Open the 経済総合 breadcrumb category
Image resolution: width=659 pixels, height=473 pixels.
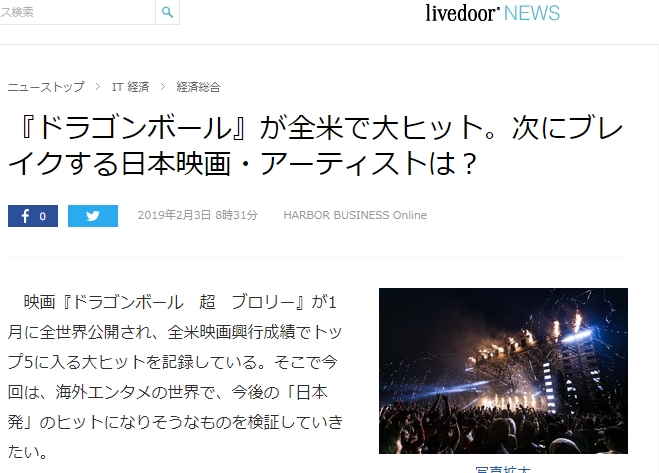198,87
